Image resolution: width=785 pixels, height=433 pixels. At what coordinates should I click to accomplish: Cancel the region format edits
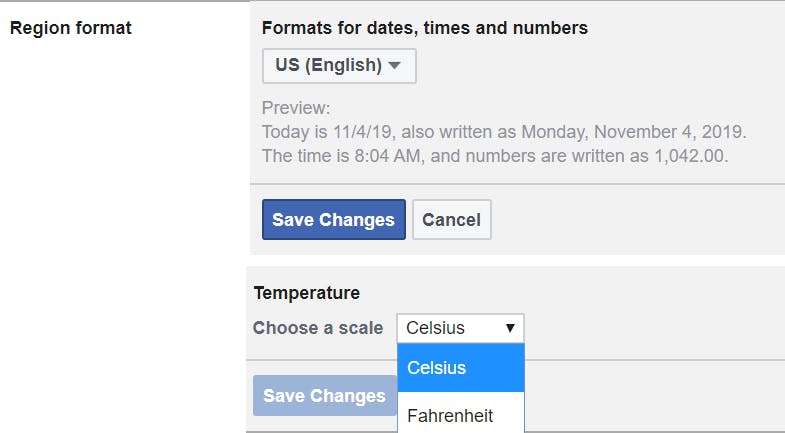click(452, 220)
